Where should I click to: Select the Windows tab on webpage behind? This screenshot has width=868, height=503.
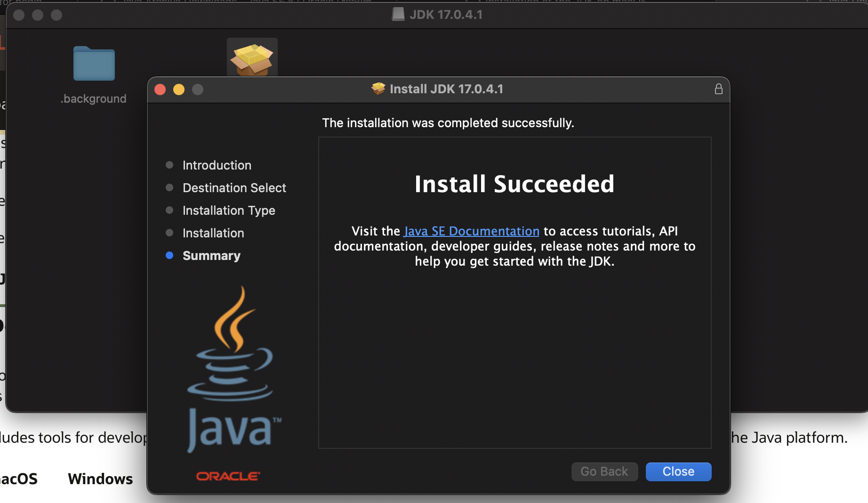point(100,479)
